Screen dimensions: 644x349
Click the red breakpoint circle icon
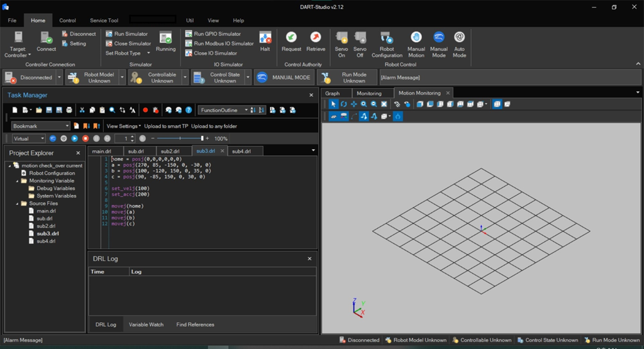pos(145,110)
